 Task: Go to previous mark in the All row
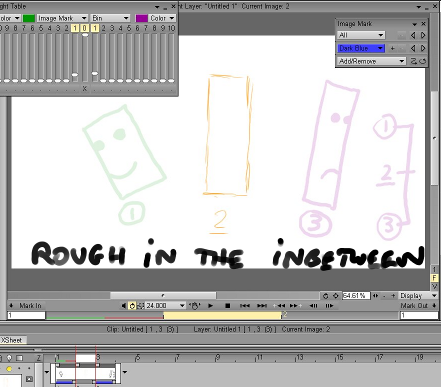tap(413, 35)
